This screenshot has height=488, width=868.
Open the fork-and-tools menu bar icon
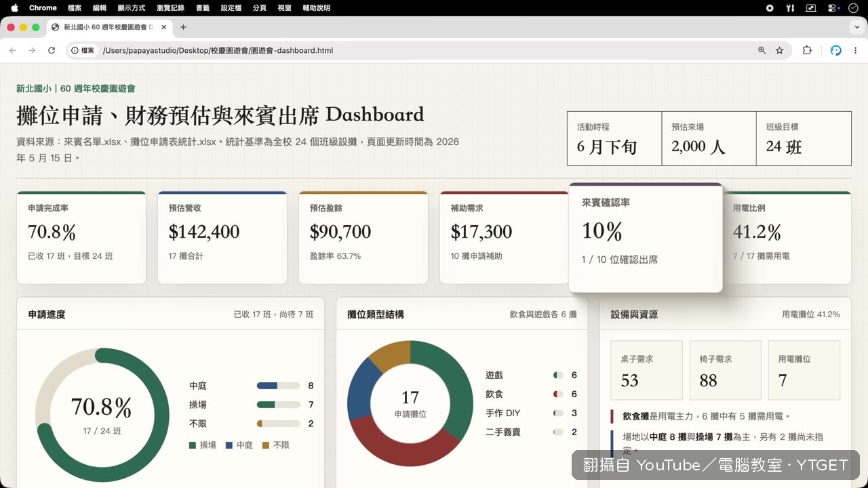pyautogui.click(x=790, y=8)
